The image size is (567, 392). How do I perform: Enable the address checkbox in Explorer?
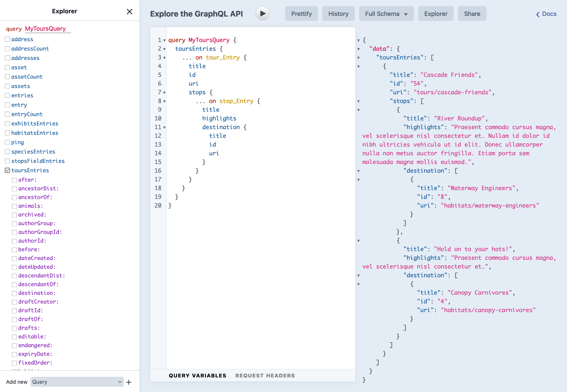[x=8, y=39]
